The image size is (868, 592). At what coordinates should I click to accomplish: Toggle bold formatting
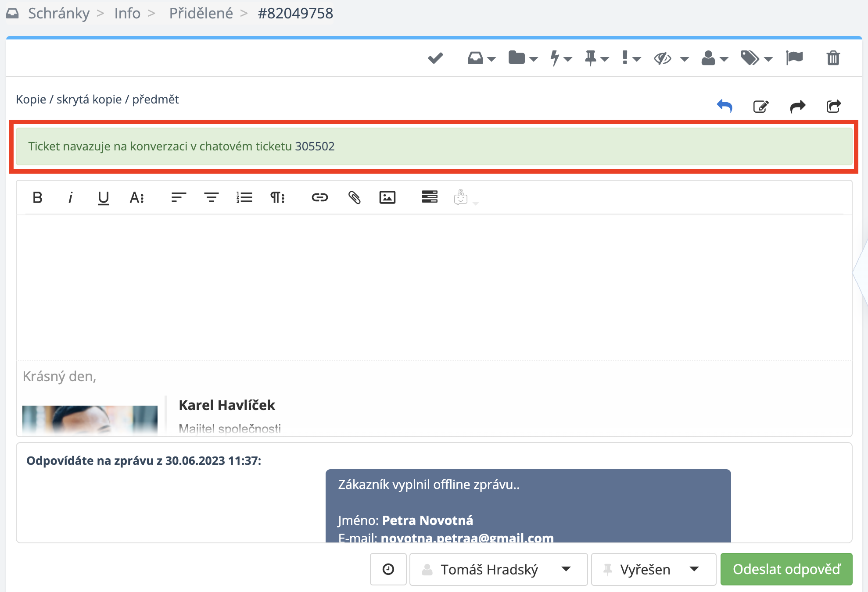click(x=38, y=198)
